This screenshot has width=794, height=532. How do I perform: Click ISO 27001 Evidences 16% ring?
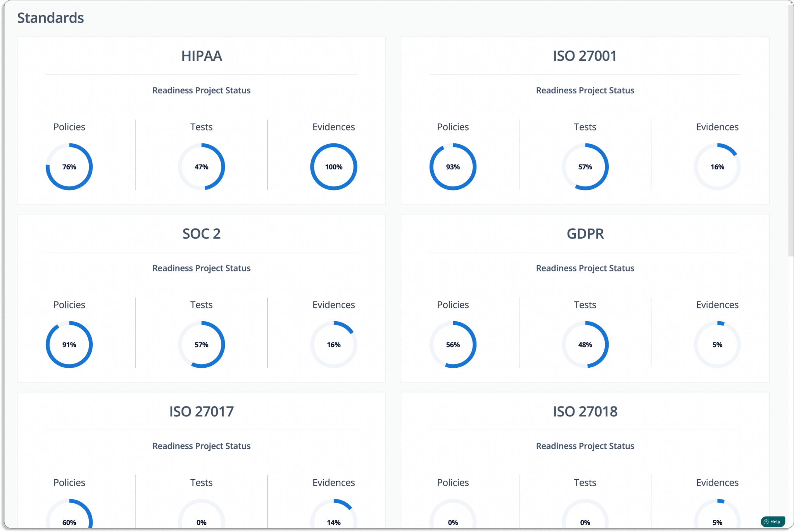(717, 167)
